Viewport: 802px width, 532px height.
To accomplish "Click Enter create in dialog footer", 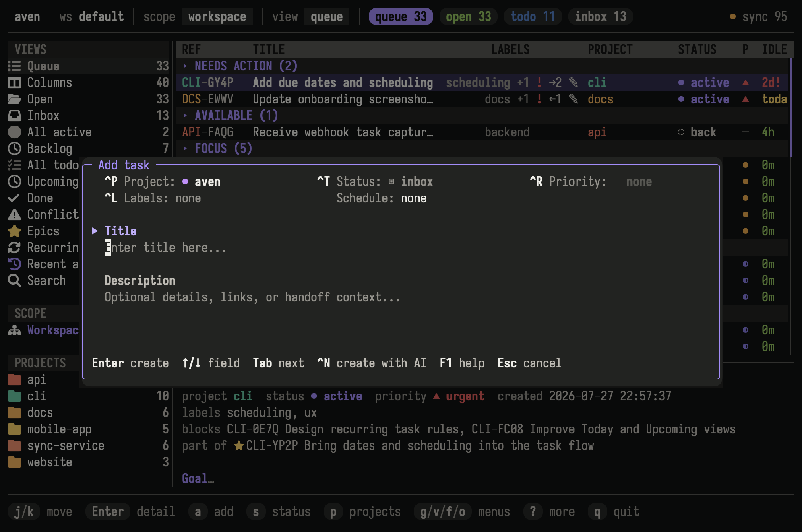I will pos(130,363).
